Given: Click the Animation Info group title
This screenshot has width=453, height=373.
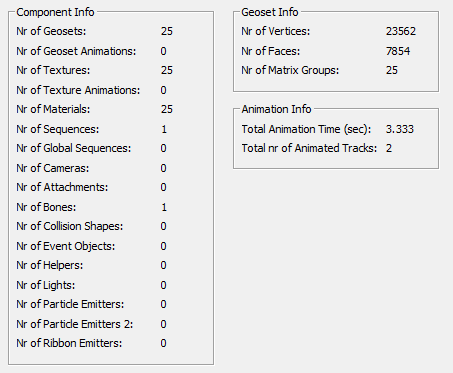Looking at the screenshot, I should (x=276, y=109).
